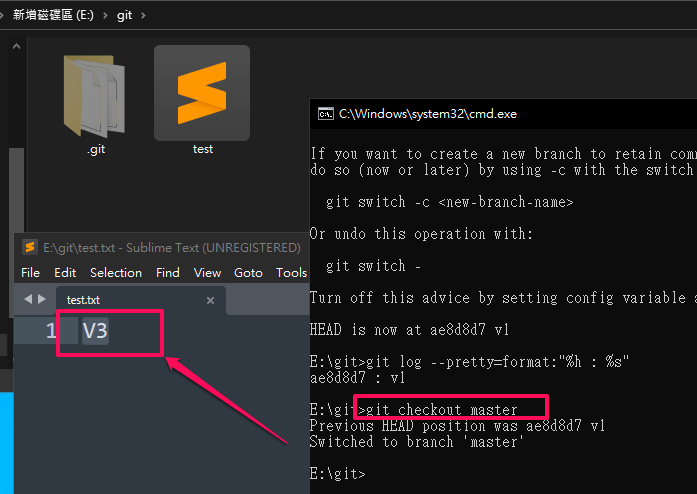
Task: Click the V3 text in the editor
Action: (95, 331)
